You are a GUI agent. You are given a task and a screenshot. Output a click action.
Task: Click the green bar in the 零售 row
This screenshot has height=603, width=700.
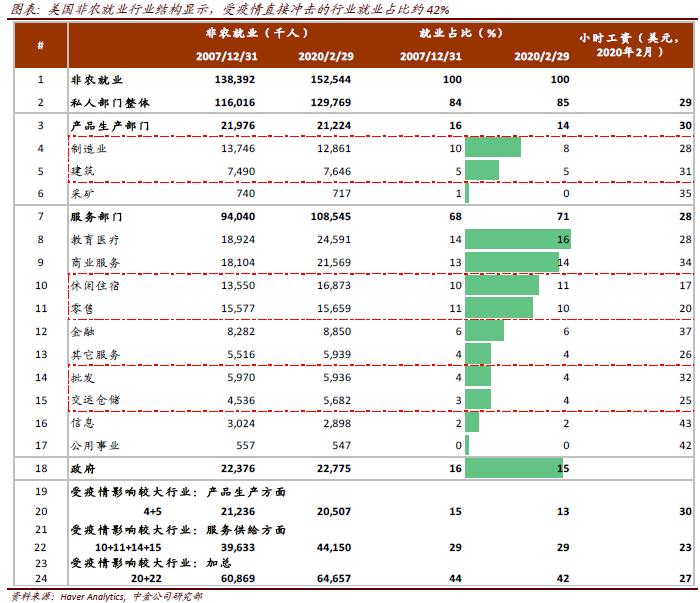pyautogui.click(x=498, y=309)
